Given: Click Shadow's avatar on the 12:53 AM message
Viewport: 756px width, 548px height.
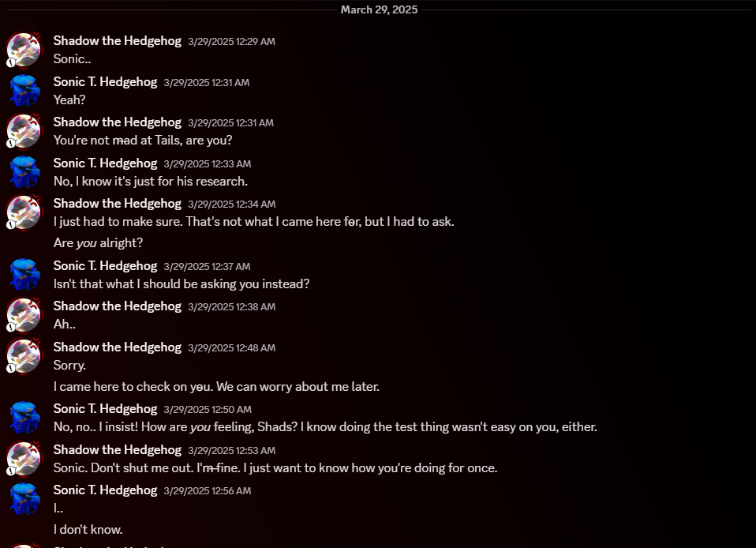Looking at the screenshot, I should click(x=24, y=458).
